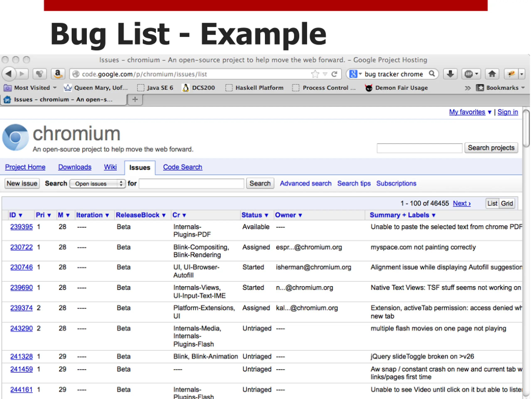532x399 pixels.
Task: Open the Open issues search scope dropdown
Action: [x=97, y=184]
